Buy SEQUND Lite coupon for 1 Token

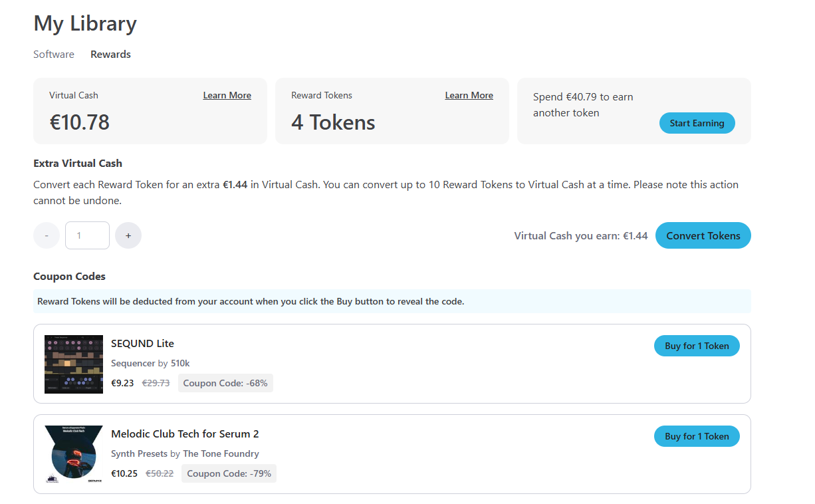click(x=697, y=346)
